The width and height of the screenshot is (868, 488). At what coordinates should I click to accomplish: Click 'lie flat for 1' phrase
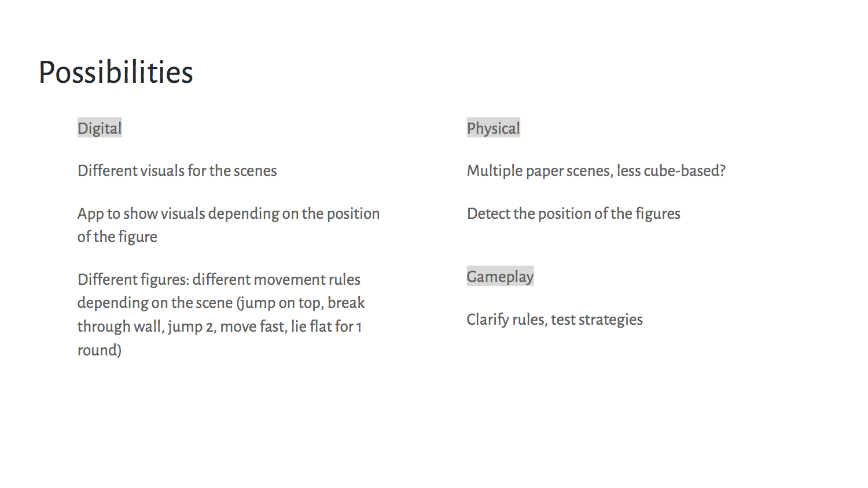pos(326,326)
